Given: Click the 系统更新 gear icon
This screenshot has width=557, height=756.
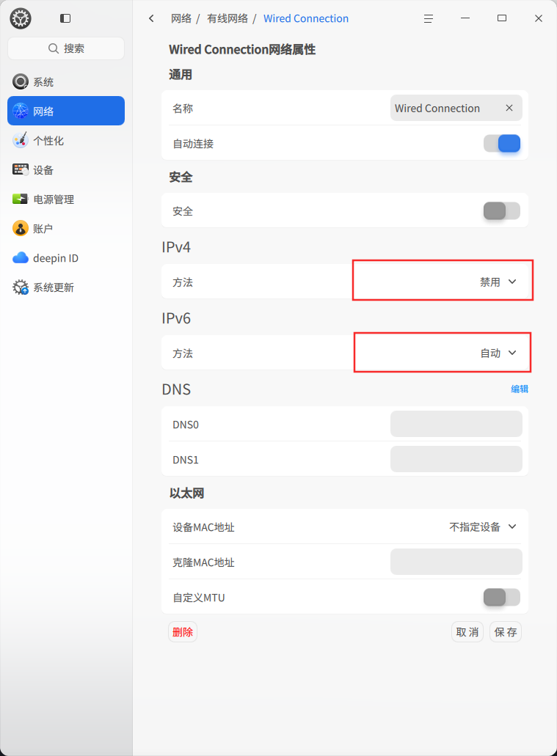Looking at the screenshot, I should (21, 287).
